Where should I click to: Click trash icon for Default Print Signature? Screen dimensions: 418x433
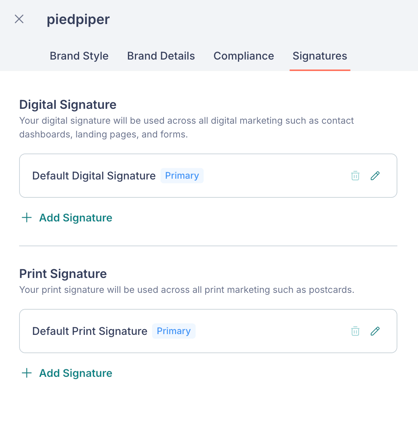355,331
